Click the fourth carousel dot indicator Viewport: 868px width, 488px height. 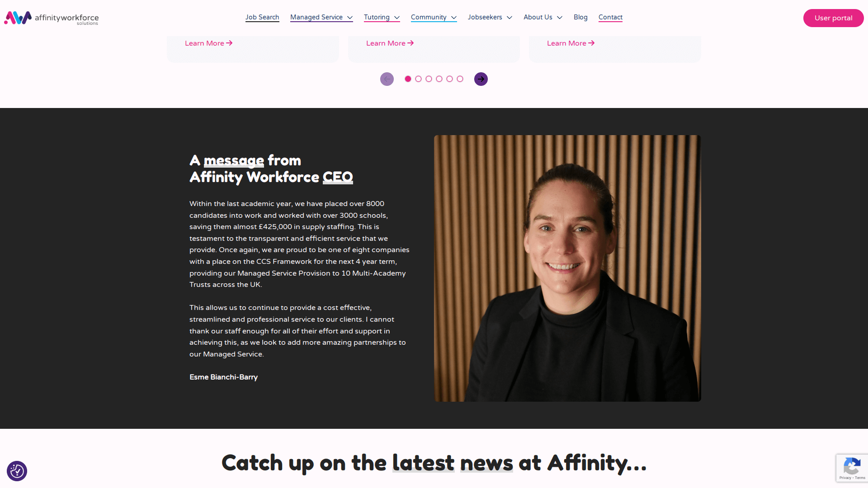[x=439, y=79]
